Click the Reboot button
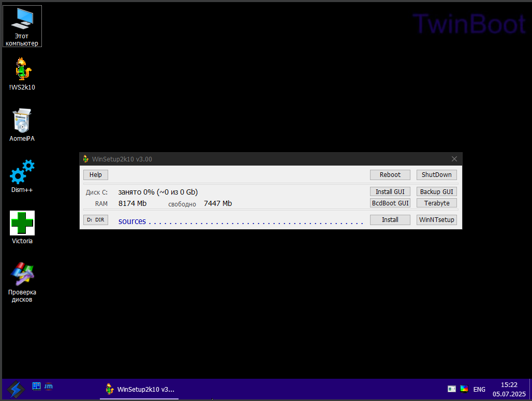Viewport: 532px width, 401px height. (390, 175)
